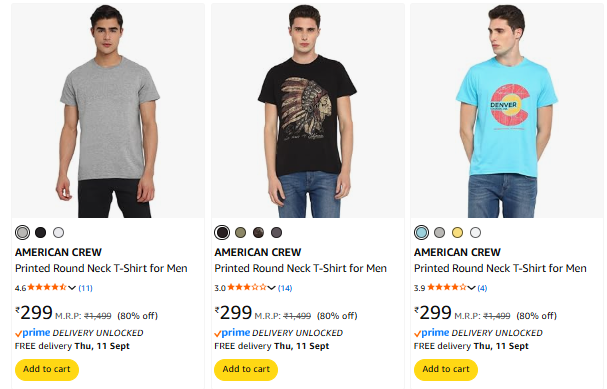Select olive green swatch on black T-shirt

click(240, 232)
